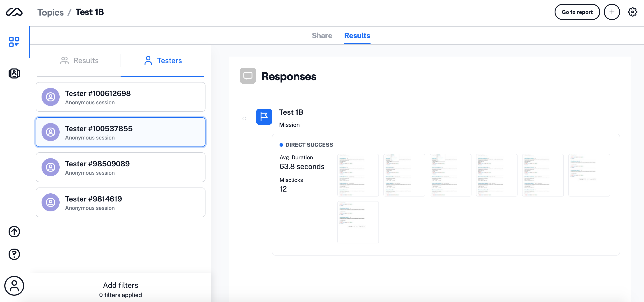Open settings with the gear icon
Image resolution: width=644 pixels, height=302 pixels.
632,12
